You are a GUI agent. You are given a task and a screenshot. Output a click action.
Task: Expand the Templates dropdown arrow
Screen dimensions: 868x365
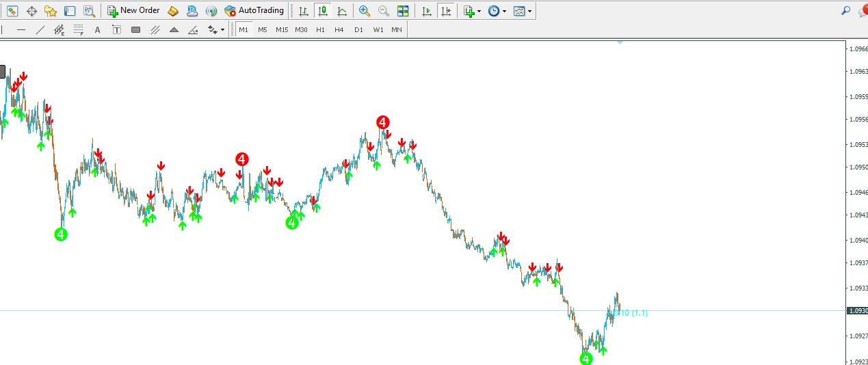pyautogui.click(x=530, y=12)
